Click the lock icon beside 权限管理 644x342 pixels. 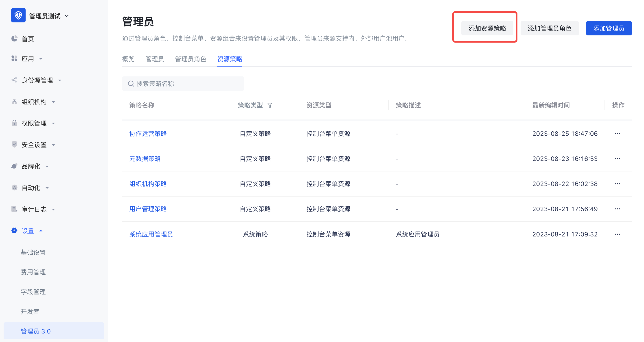tap(15, 123)
